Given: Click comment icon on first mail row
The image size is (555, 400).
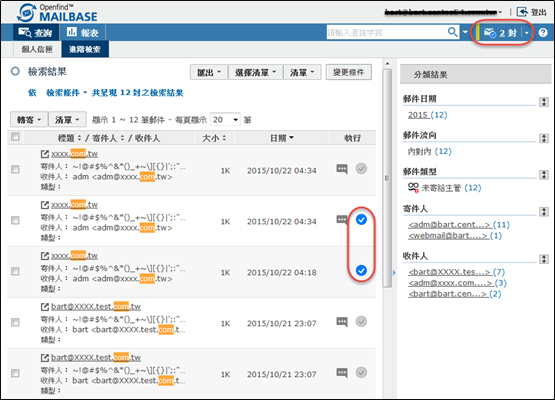Looking at the screenshot, I should tap(342, 169).
